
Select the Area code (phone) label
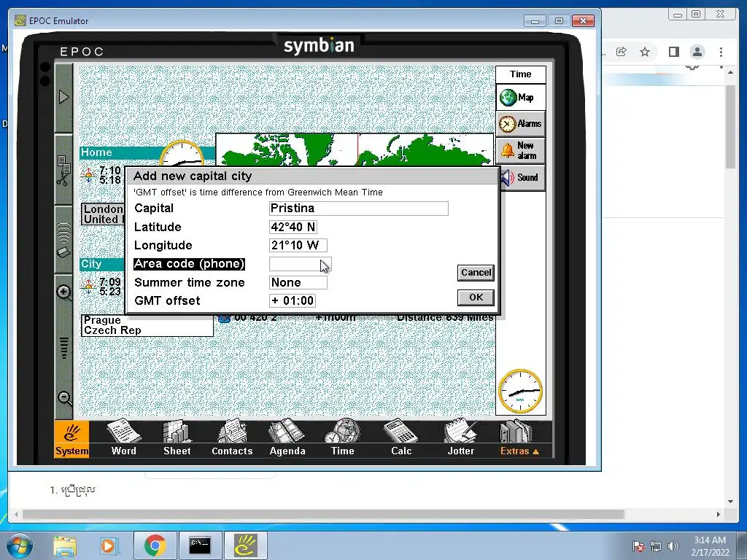pos(189,264)
